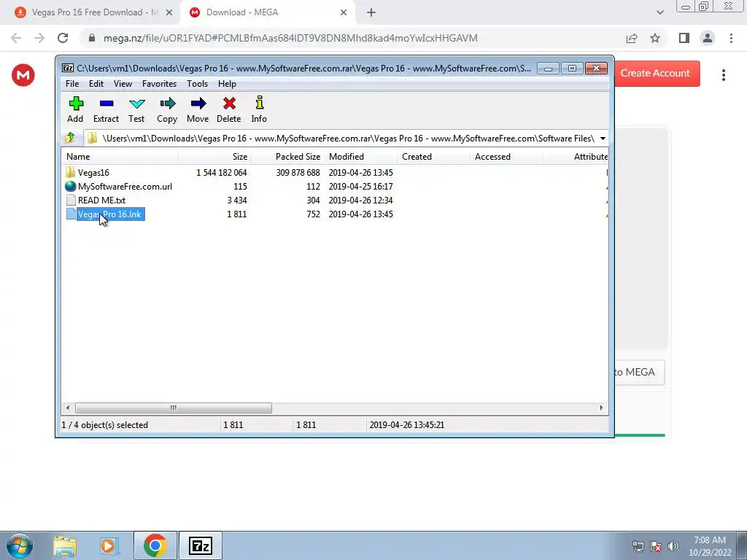Image resolution: width=747 pixels, height=560 pixels.
Task: Click the taskbar clock showing 7:08 AM
Action: coord(709,546)
